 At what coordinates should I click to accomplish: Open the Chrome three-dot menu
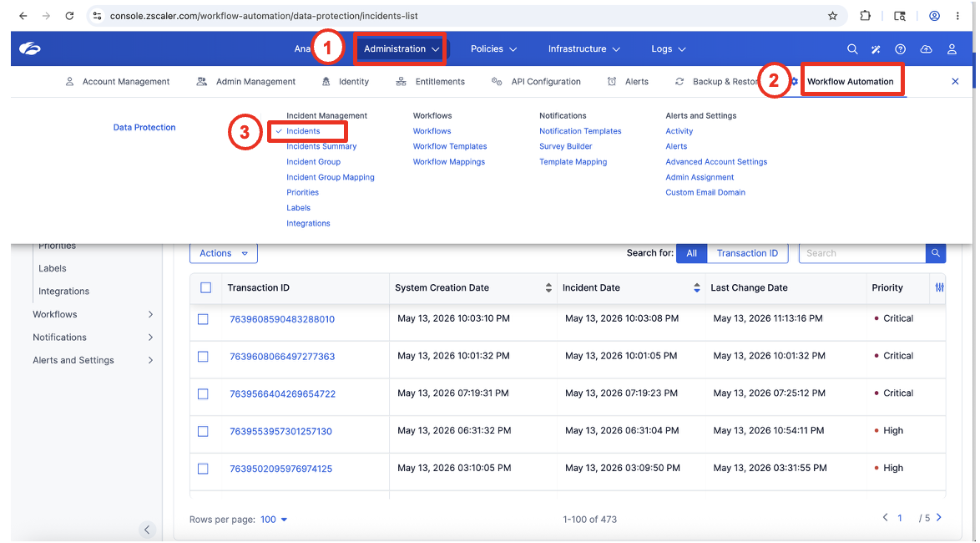pyautogui.click(x=957, y=16)
